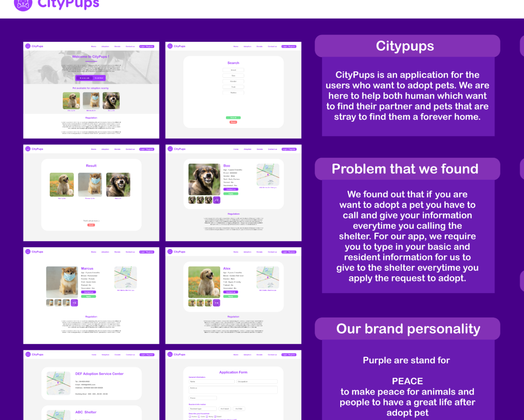Select Donate in the Search page navbar
The width and height of the screenshot is (524, 420).
click(259, 46)
